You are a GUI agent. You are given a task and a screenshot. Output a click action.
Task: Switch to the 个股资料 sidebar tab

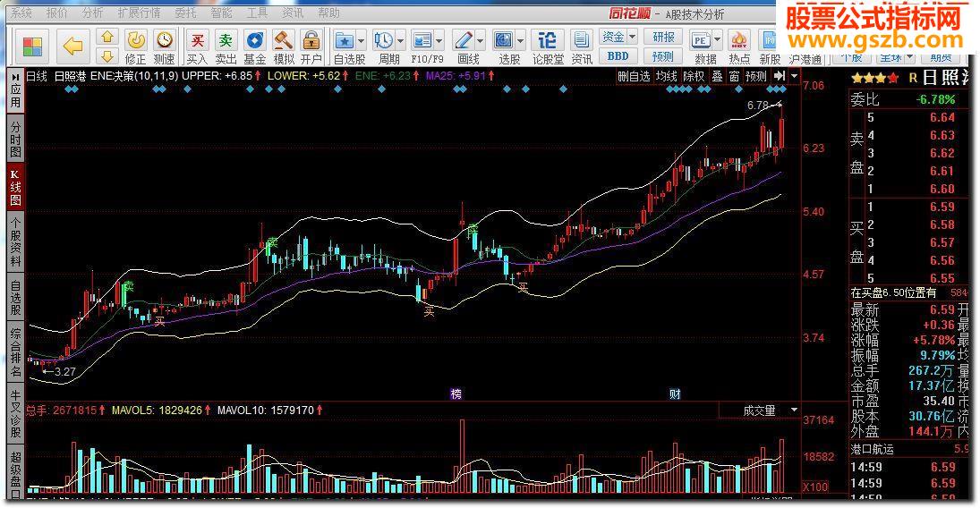coord(15,241)
